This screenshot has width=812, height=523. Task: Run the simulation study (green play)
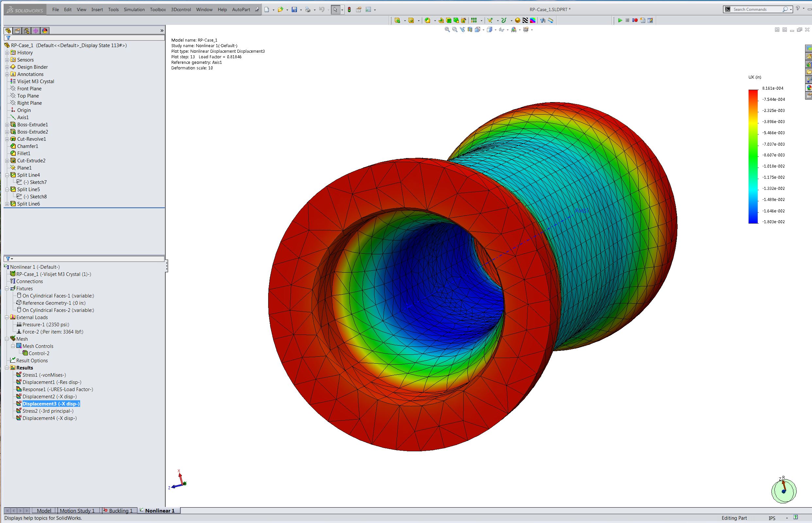tap(620, 20)
